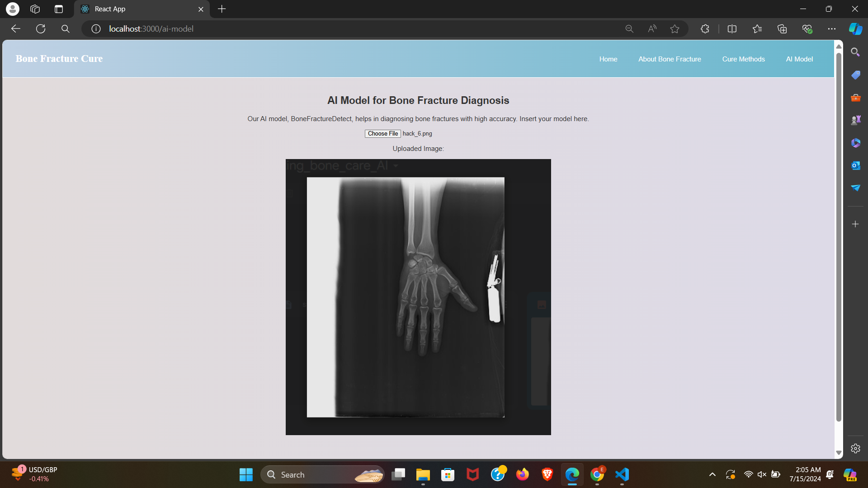Click add plus button in sidebar
The height and width of the screenshot is (488, 868).
855,224
